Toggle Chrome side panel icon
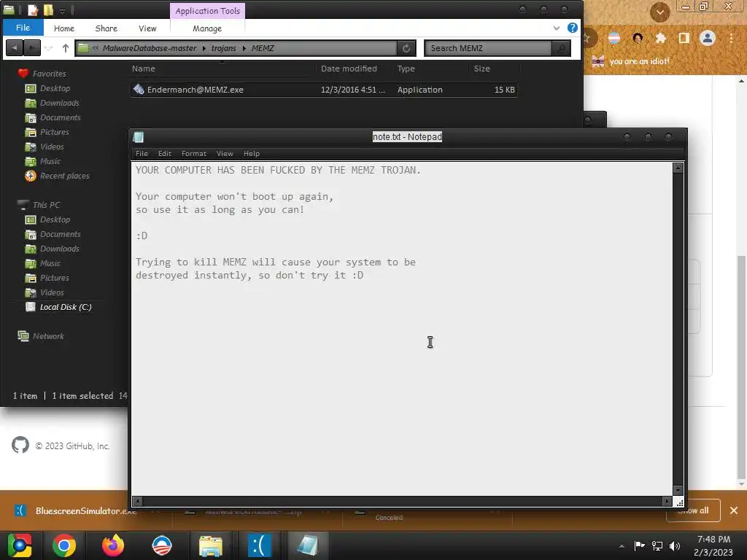Viewport: 747px width, 560px height. (684, 38)
